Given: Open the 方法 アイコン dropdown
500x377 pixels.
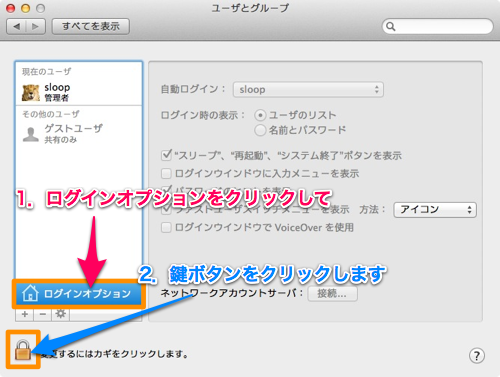Looking at the screenshot, I should [435, 210].
